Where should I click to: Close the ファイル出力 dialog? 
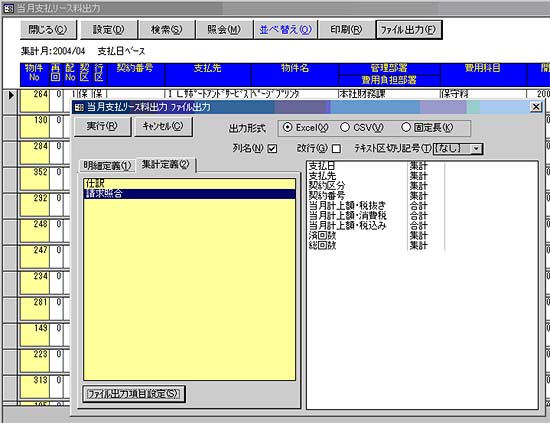[536, 107]
